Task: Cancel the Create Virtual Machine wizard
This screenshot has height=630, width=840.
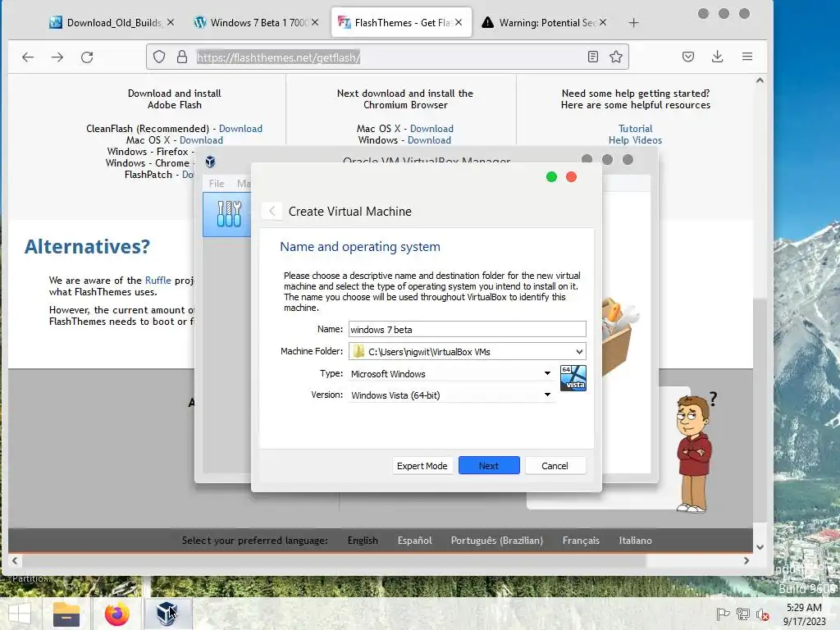Action: 555,466
